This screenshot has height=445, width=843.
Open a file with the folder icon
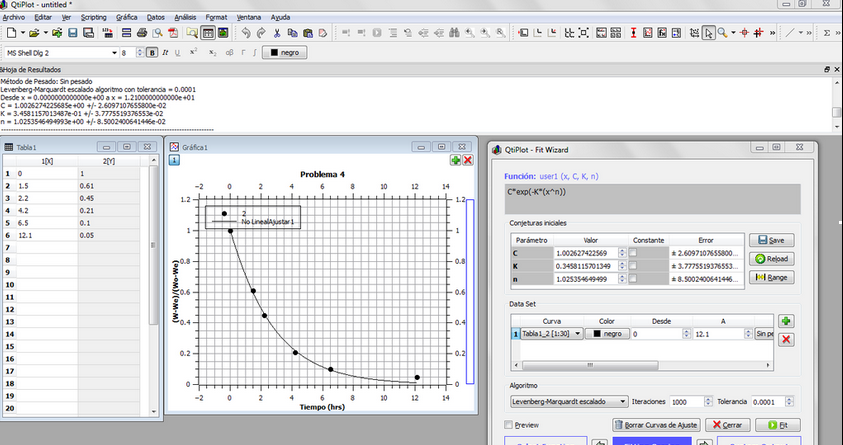pos(34,33)
